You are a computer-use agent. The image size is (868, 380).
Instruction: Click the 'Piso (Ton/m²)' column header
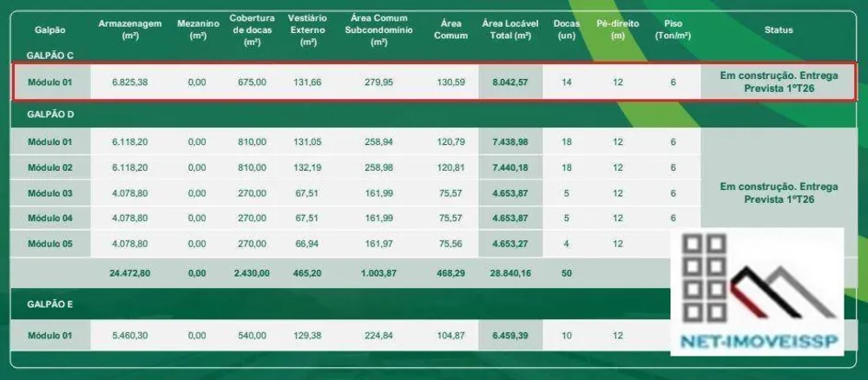[x=673, y=29]
